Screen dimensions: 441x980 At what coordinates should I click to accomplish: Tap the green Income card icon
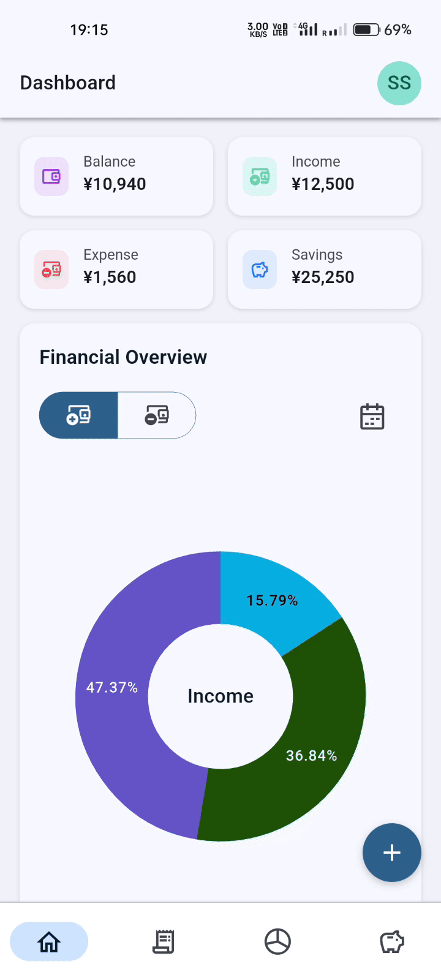260,176
